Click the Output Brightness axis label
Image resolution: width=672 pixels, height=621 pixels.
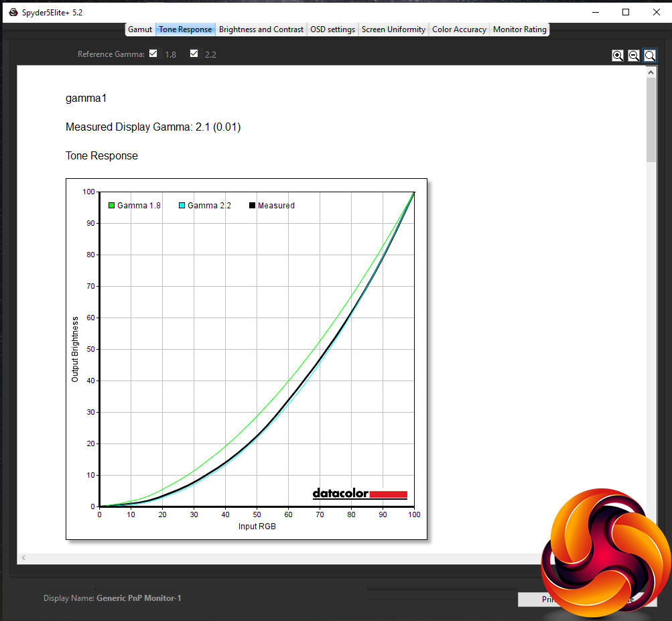75,349
